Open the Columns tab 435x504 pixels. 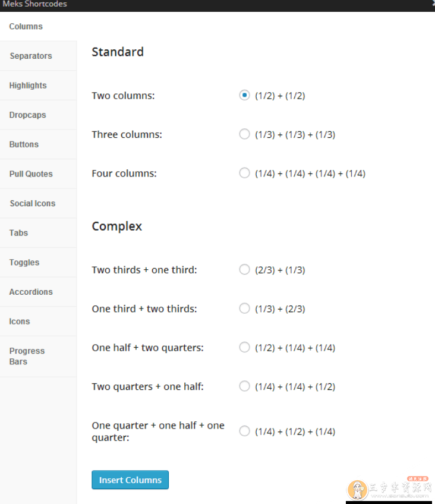tap(26, 27)
